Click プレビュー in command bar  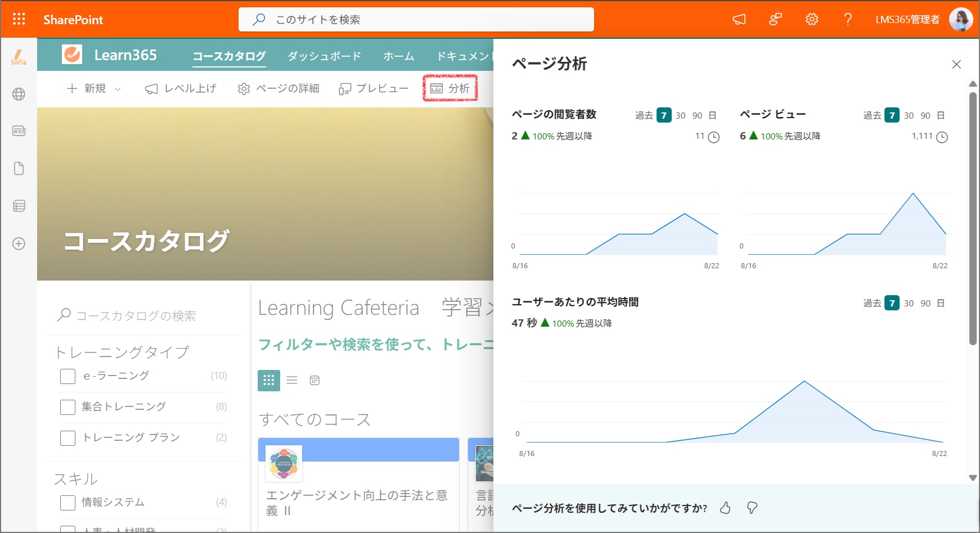click(x=374, y=88)
